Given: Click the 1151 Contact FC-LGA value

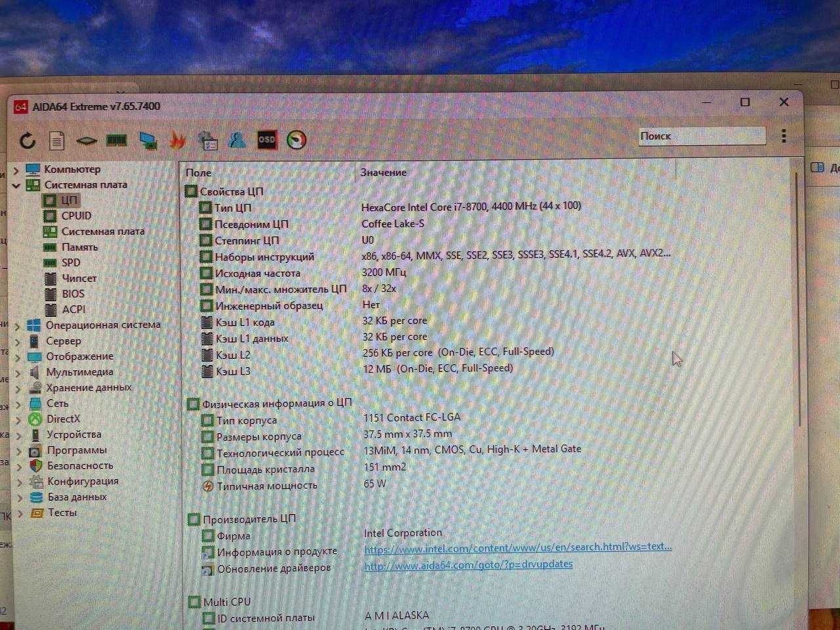Looking at the screenshot, I should (412, 417).
